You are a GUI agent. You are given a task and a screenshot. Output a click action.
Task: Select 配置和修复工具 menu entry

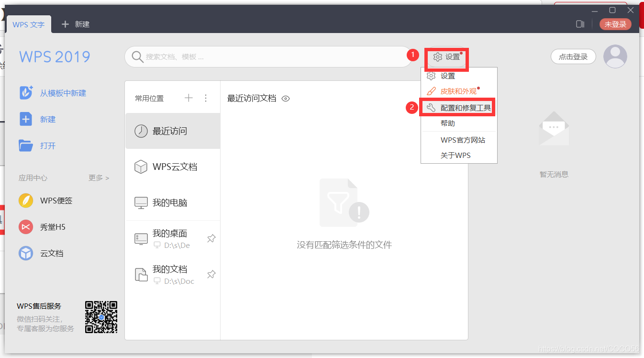459,108
